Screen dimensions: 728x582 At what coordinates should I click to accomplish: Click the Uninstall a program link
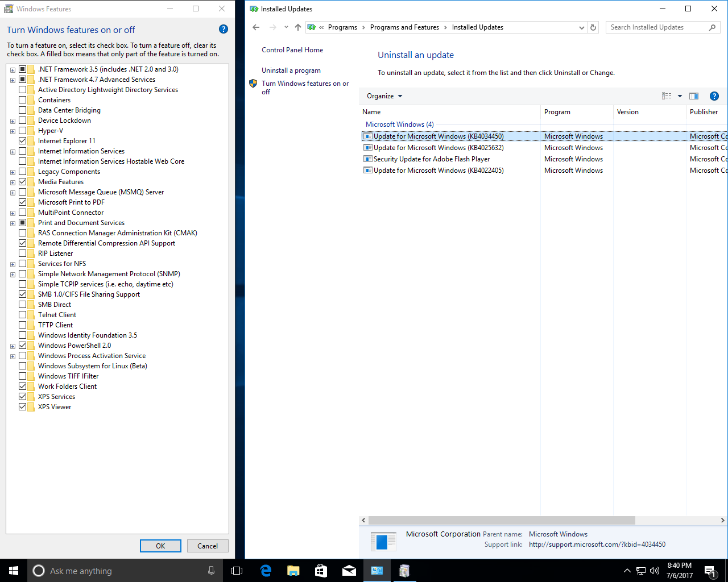coord(291,70)
